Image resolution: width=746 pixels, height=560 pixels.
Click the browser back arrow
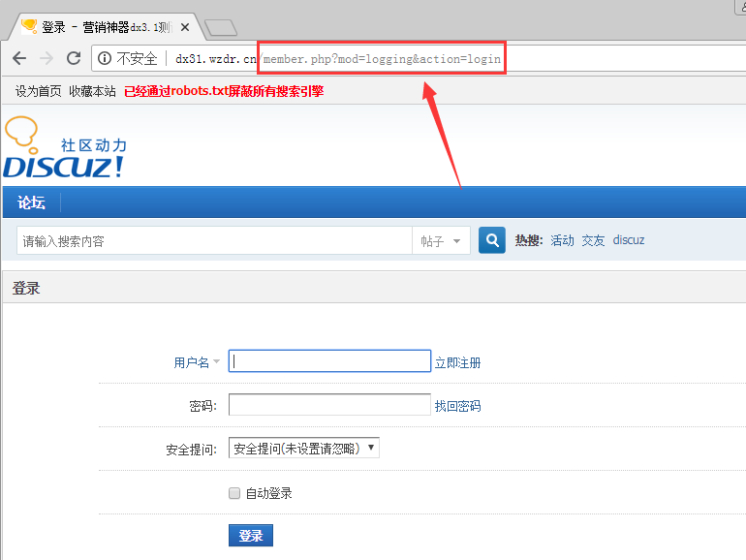(x=18, y=58)
